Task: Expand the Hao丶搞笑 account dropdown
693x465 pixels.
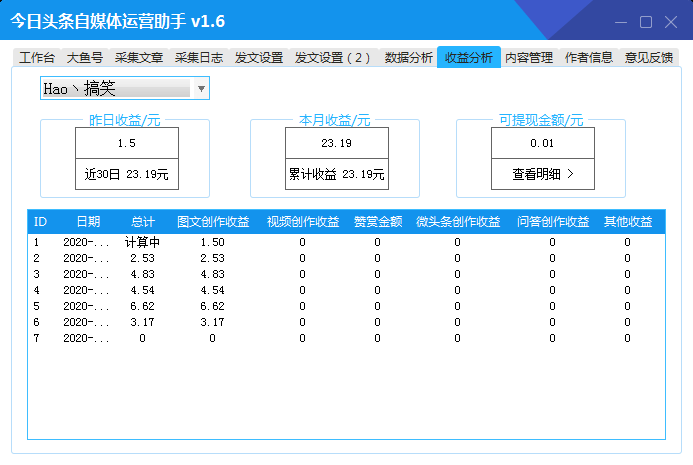Action: [x=201, y=89]
